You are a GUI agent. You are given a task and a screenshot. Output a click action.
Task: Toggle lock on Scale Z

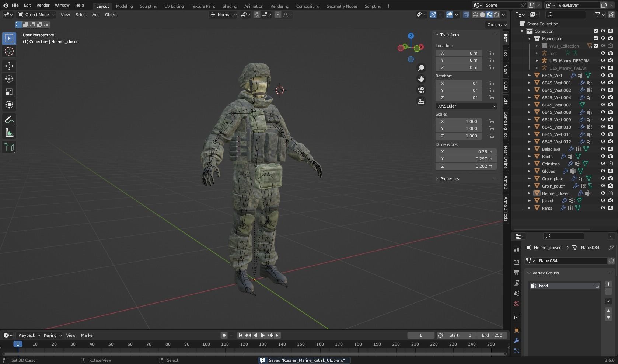click(491, 136)
